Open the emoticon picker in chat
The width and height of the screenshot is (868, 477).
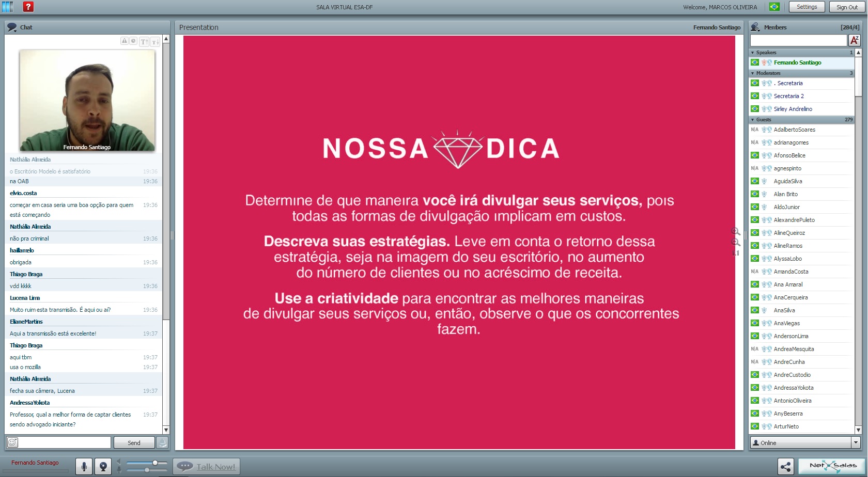coord(12,442)
